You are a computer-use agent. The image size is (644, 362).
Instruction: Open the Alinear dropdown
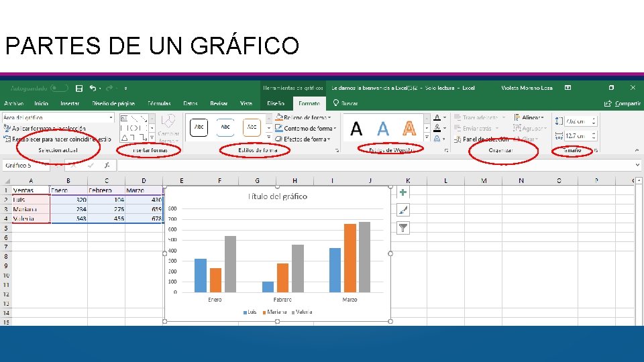click(x=529, y=117)
